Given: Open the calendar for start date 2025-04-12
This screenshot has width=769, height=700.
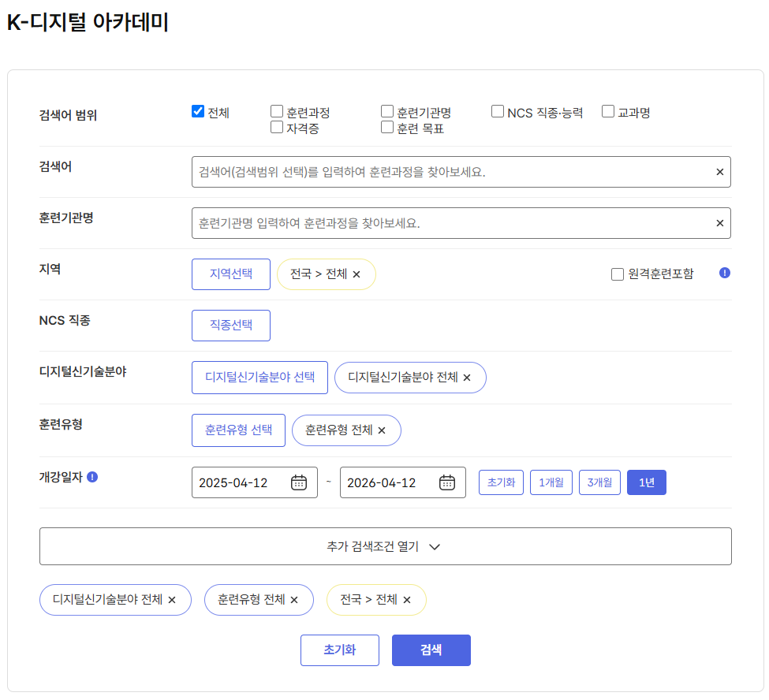Looking at the screenshot, I should (299, 482).
